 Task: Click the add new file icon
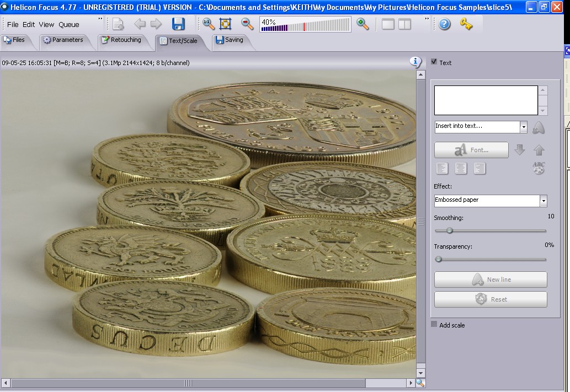point(118,24)
